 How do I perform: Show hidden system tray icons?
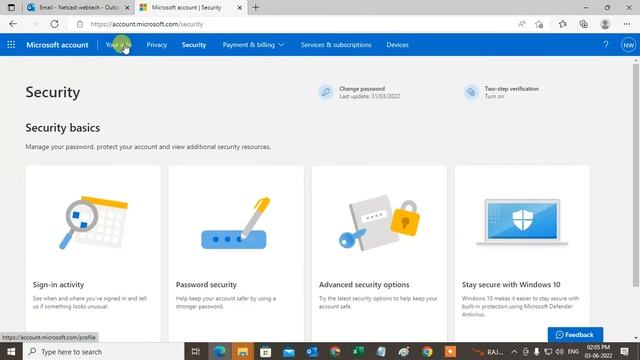514,351
